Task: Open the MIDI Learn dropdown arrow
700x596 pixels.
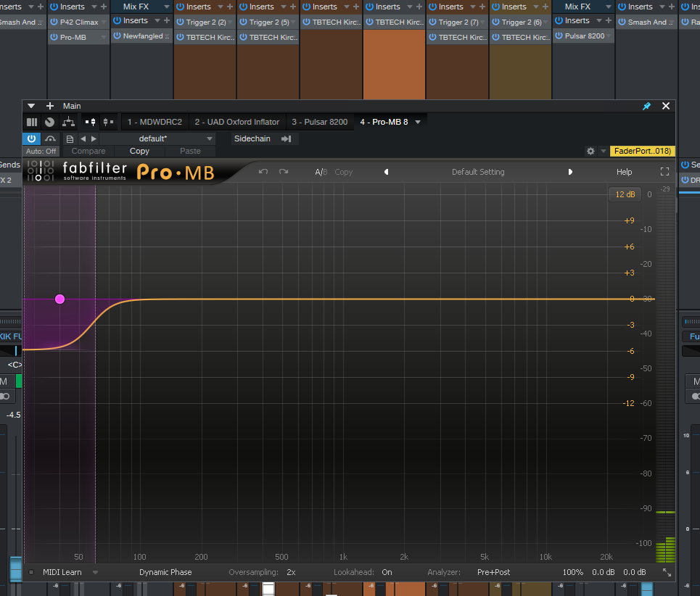Action: [x=95, y=572]
